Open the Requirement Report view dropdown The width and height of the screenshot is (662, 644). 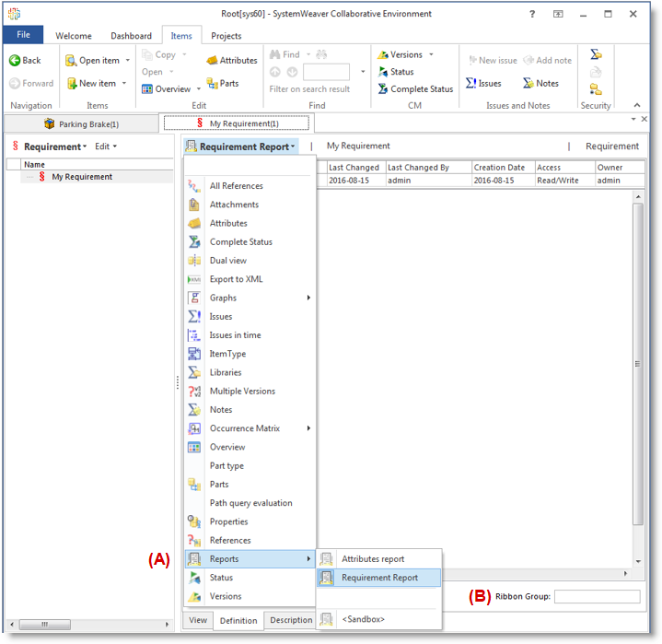[x=241, y=146]
